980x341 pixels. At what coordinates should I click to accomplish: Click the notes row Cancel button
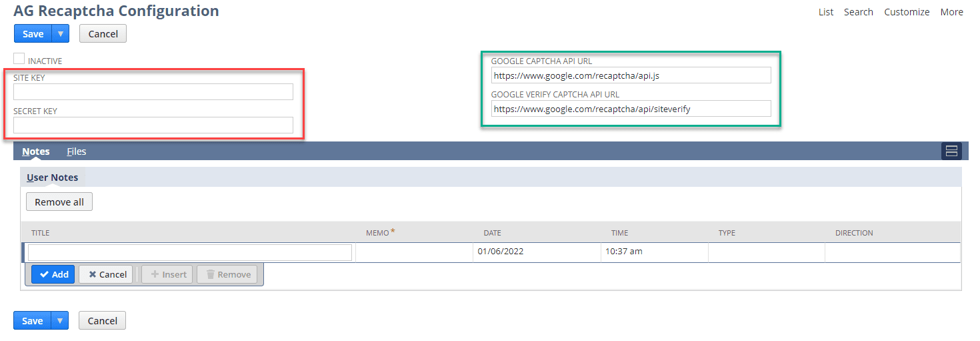[x=107, y=274]
